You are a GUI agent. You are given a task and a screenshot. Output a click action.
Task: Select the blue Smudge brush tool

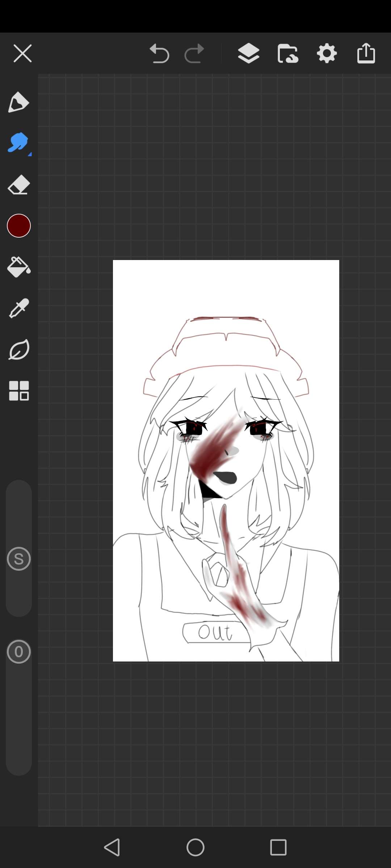pyautogui.click(x=18, y=143)
